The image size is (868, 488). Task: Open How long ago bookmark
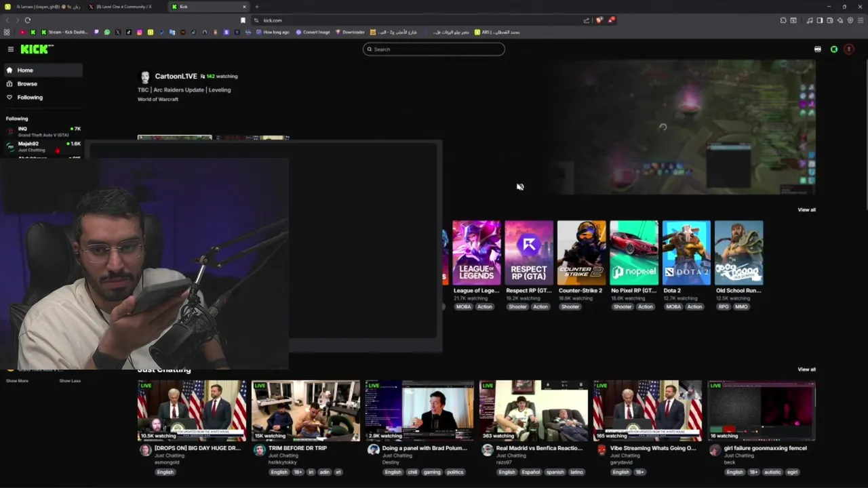tap(273, 33)
